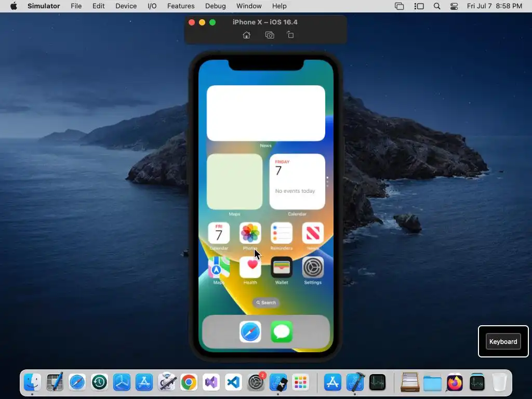Open the grid-and-pencil app icon in Dock
The image size is (532, 399).
coord(55,382)
